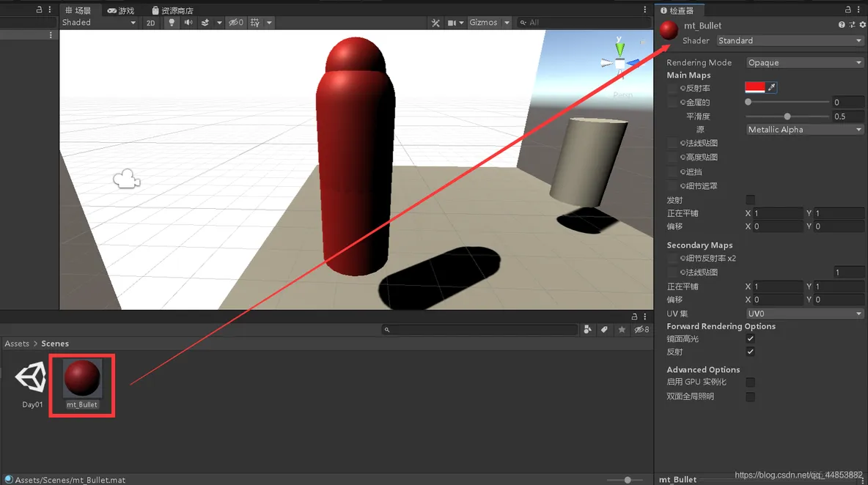Search by label icon in Project panel
868x485 pixels.
tap(605, 330)
